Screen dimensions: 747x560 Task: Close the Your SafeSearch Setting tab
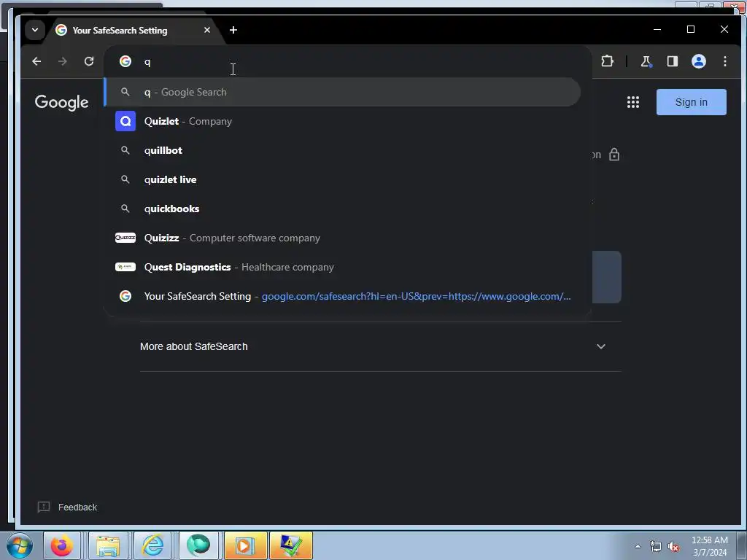click(206, 30)
